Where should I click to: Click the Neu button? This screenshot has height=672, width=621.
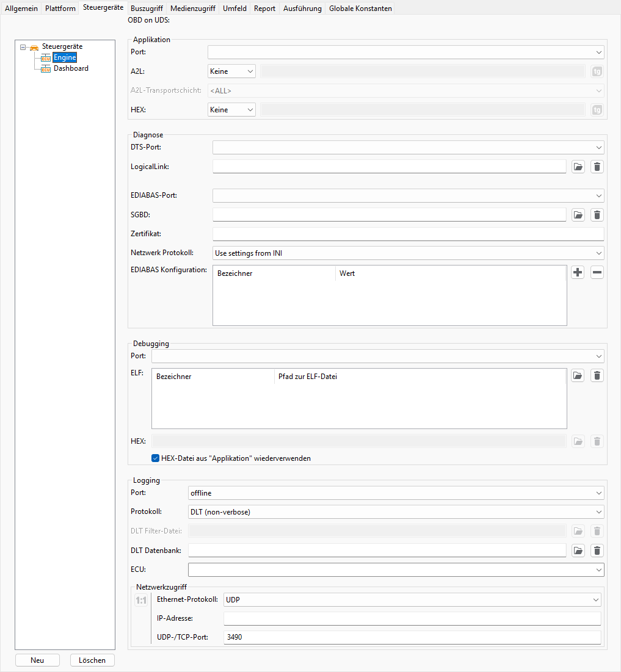(37, 660)
